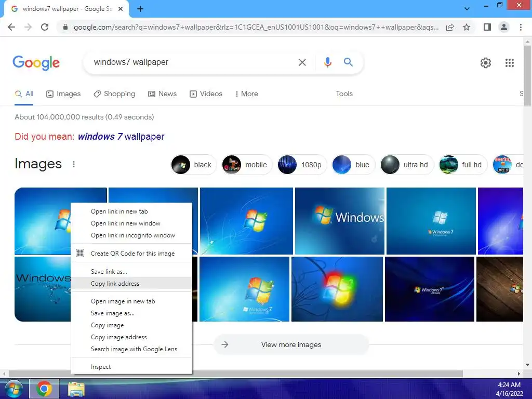
Task: Choose Save link as...
Action: pyautogui.click(x=131, y=271)
